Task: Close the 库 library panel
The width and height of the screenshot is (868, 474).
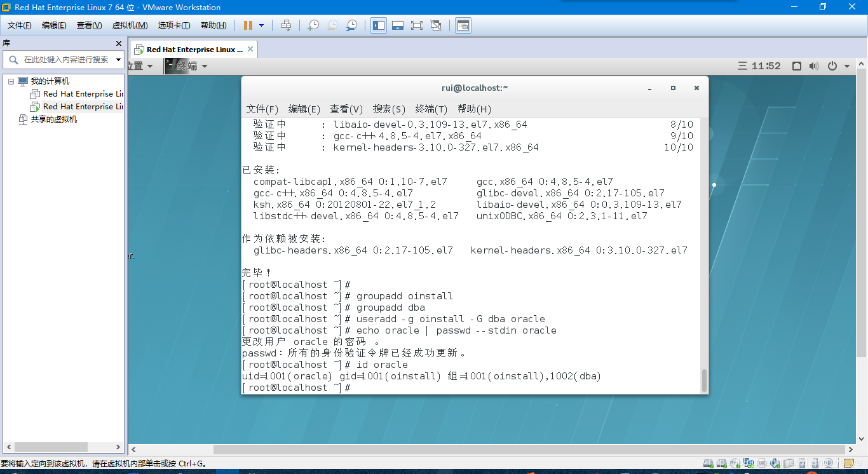Action: 119,44
